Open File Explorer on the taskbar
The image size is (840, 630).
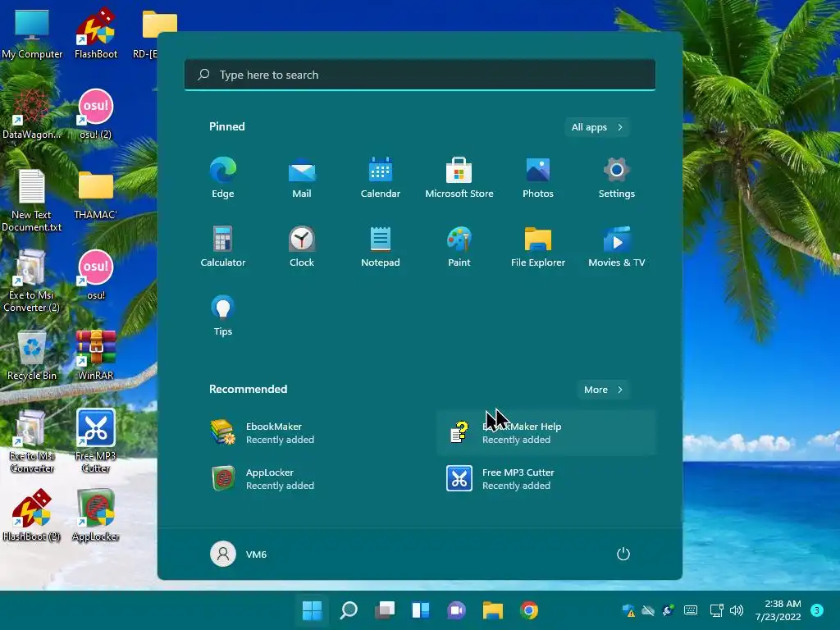tap(493, 610)
